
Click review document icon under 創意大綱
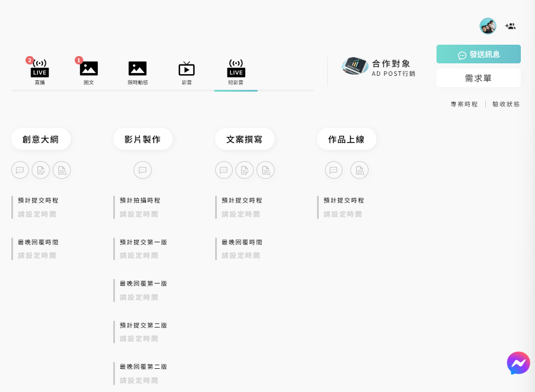[62, 170]
